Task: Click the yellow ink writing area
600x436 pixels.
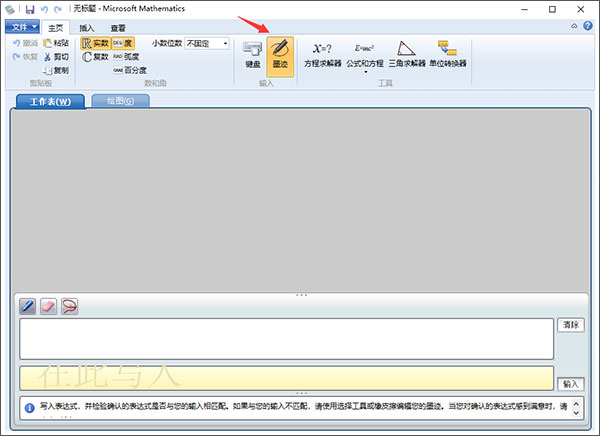Action: pyautogui.click(x=287, y=378)
